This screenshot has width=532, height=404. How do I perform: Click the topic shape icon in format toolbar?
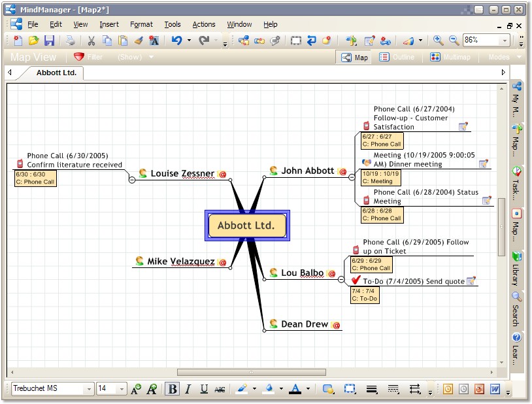click(328, 389)
